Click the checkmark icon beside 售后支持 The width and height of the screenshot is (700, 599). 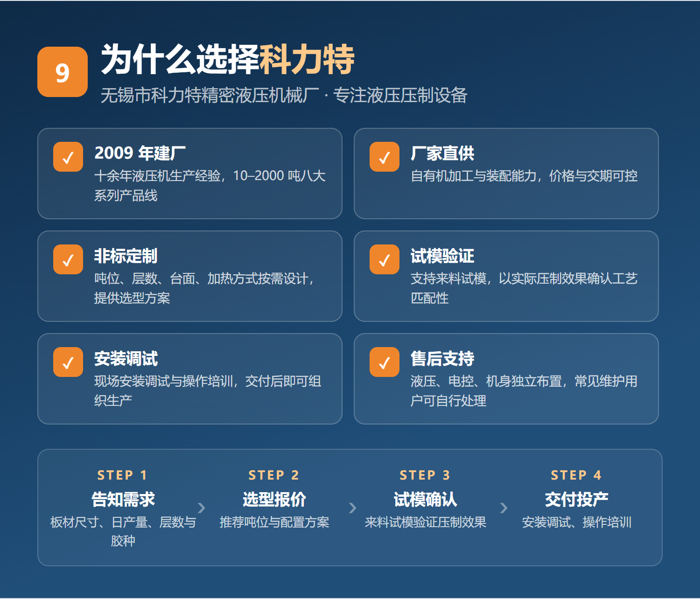click(x=385, y=362)
